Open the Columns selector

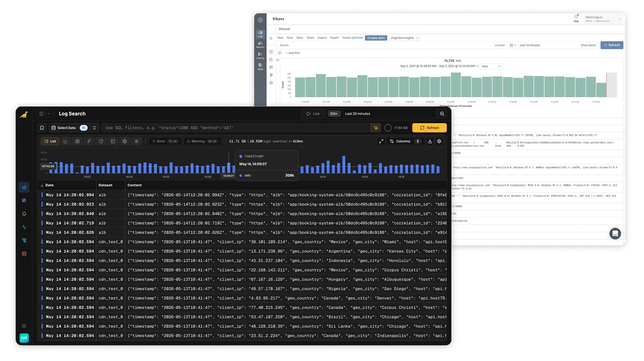pyautogui.click(x=405, y=141)
